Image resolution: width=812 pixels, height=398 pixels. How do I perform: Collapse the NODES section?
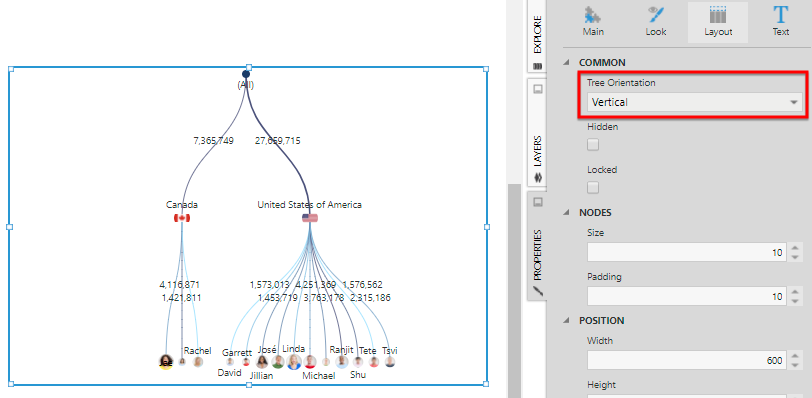[567, 213]
